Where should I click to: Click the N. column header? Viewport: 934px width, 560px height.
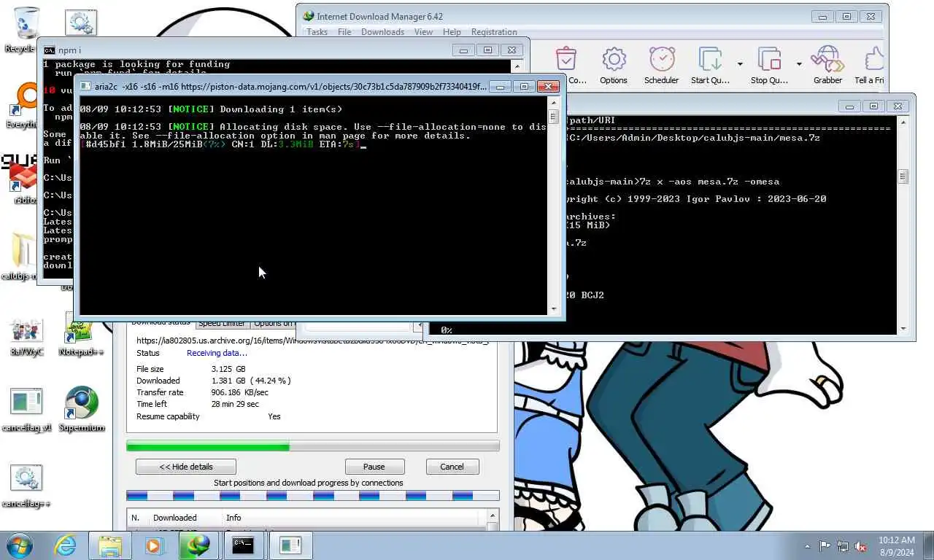coord(137,518)
